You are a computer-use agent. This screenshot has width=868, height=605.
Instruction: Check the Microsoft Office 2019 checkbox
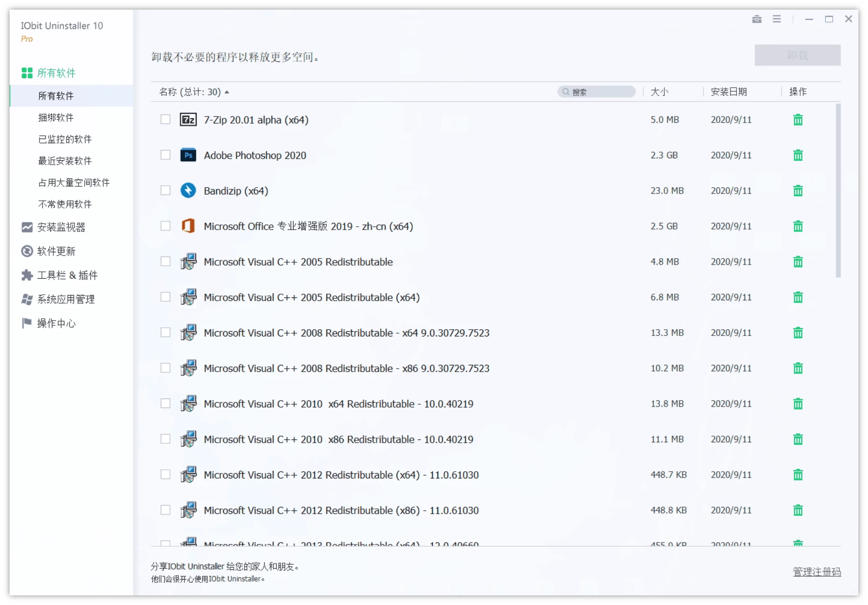click(165, 226)
